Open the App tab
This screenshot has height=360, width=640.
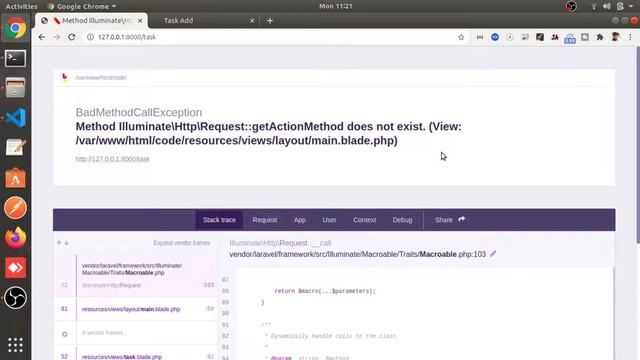300,220
